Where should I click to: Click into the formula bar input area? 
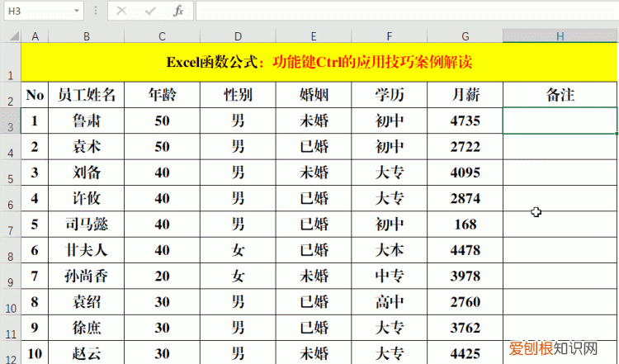tap(407, 11)
